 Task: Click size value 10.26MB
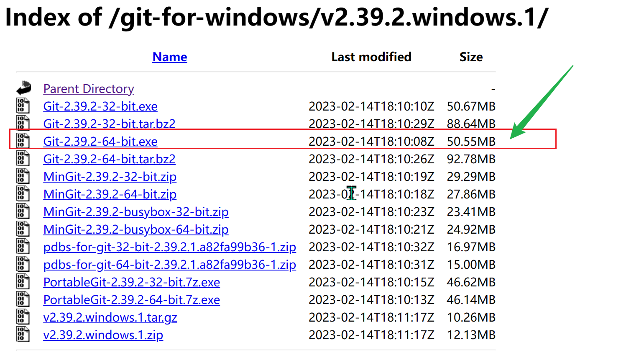pos(471,317)
